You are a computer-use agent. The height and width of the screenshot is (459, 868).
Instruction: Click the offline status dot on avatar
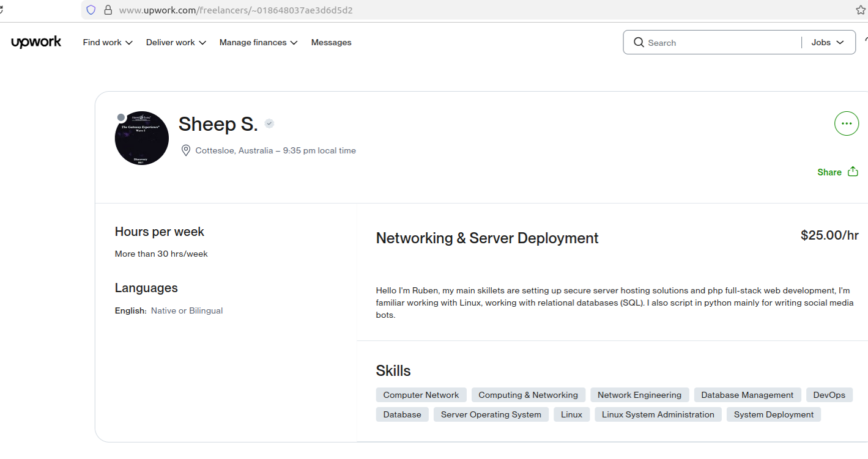(121, 117)
